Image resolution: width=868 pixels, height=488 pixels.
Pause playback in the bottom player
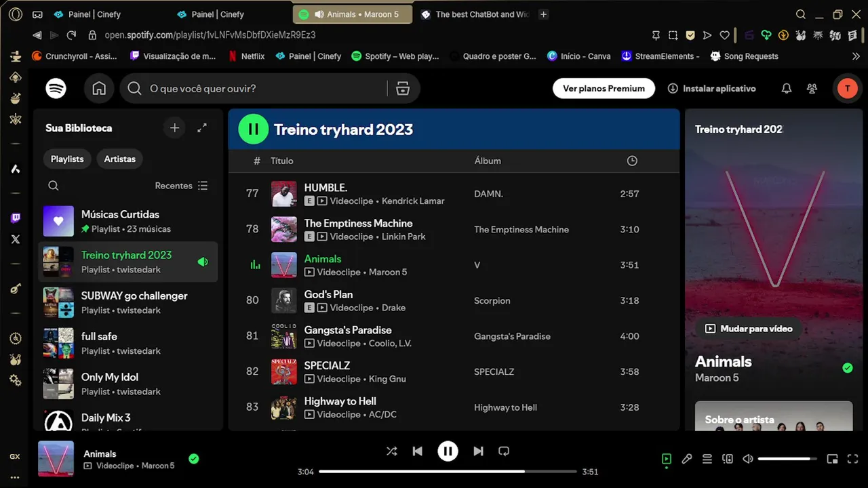(x=448, y=451)
